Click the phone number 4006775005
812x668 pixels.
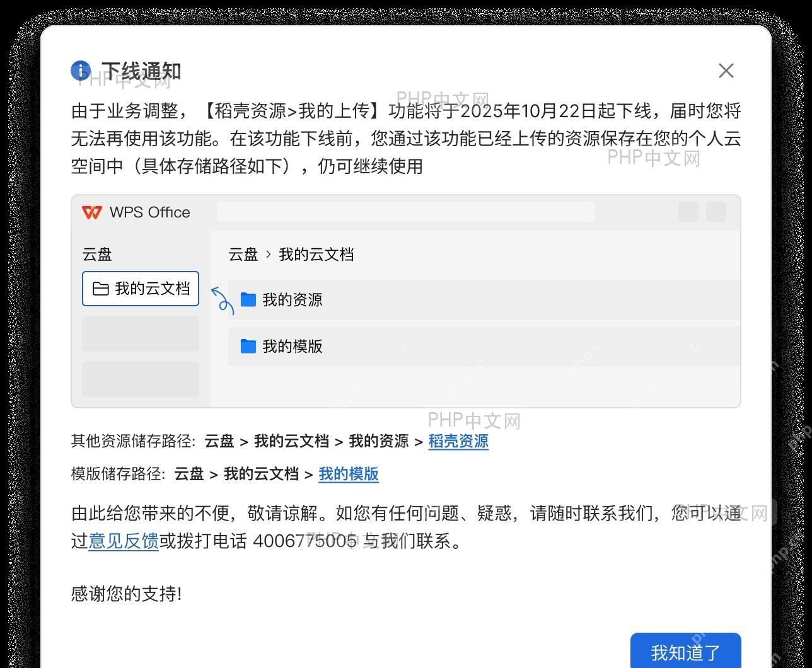point(304,541)
